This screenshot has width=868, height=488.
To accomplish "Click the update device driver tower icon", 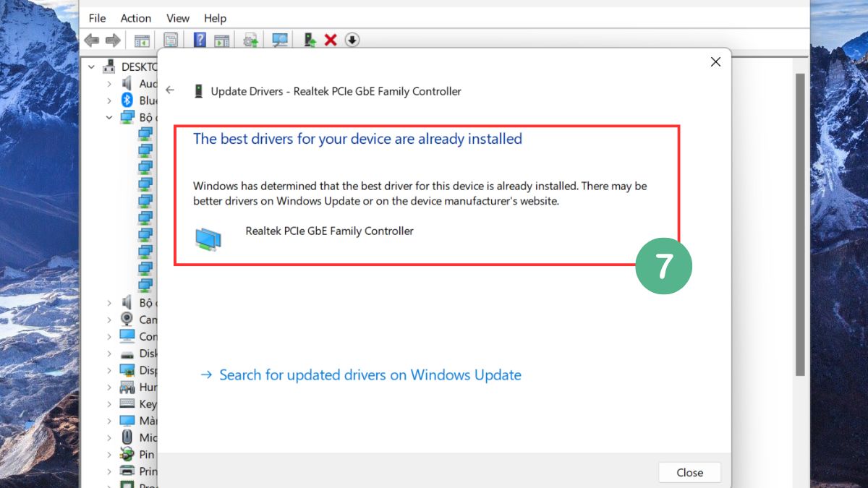I will [x=310, y=40].
